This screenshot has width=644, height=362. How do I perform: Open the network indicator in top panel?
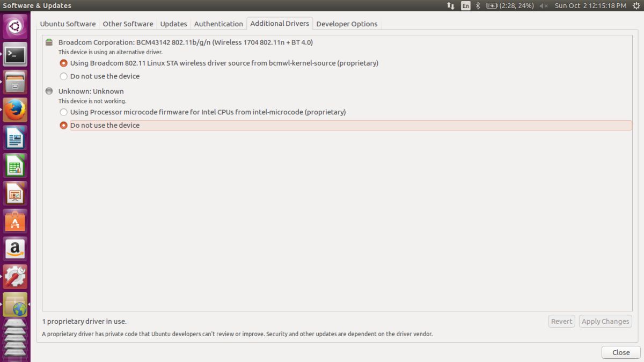(x=450, y=5)
